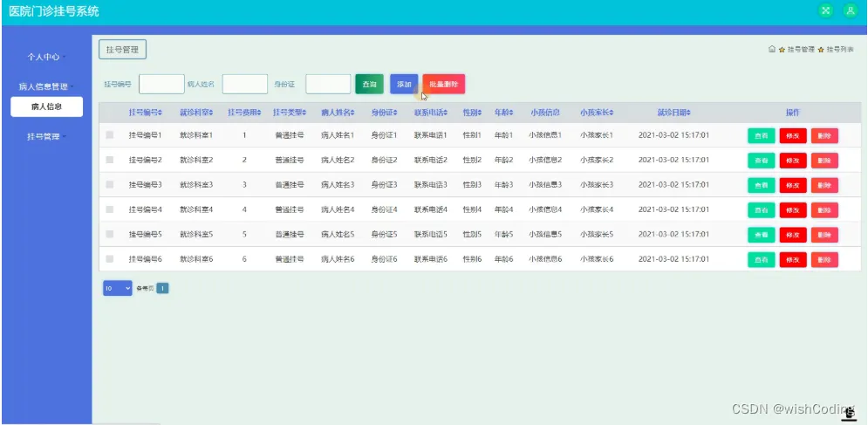Edit row 挂号编号1 with 修改
868x425 pixels.
[793, 136]
